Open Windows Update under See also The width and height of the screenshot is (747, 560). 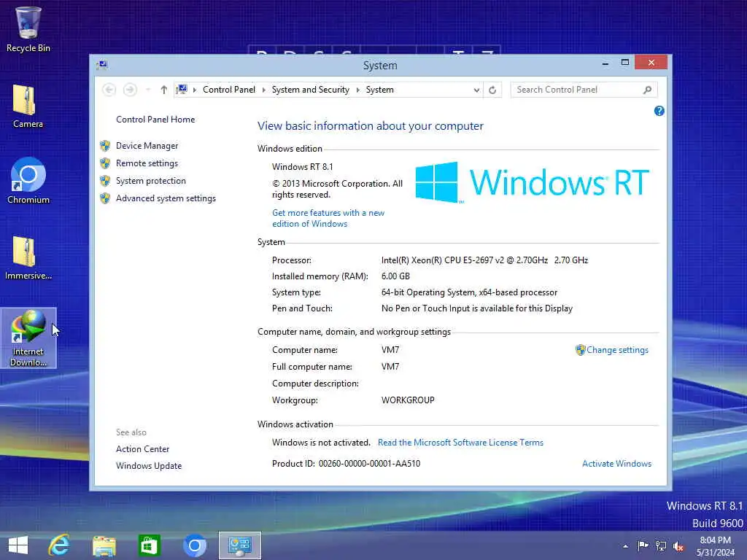tap(149, 466)
